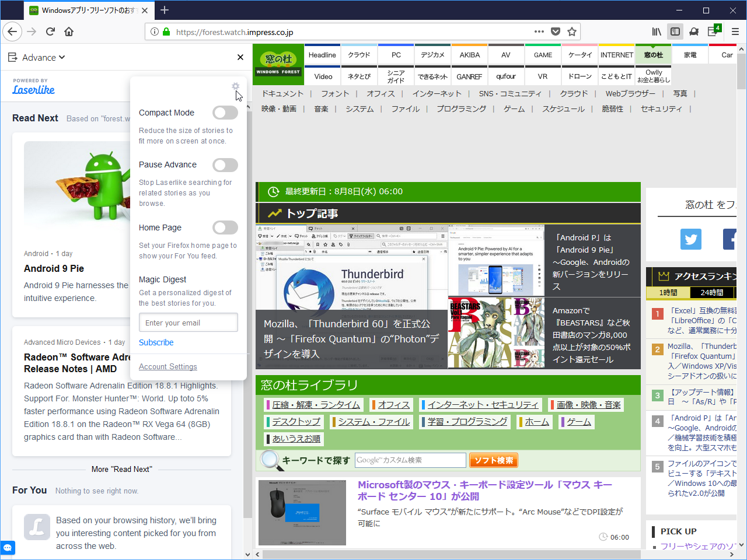The height and width of the screenshot is (560, 747).
Task: Open the デジカメ nav tab
Action: click(x=432, y=54)
